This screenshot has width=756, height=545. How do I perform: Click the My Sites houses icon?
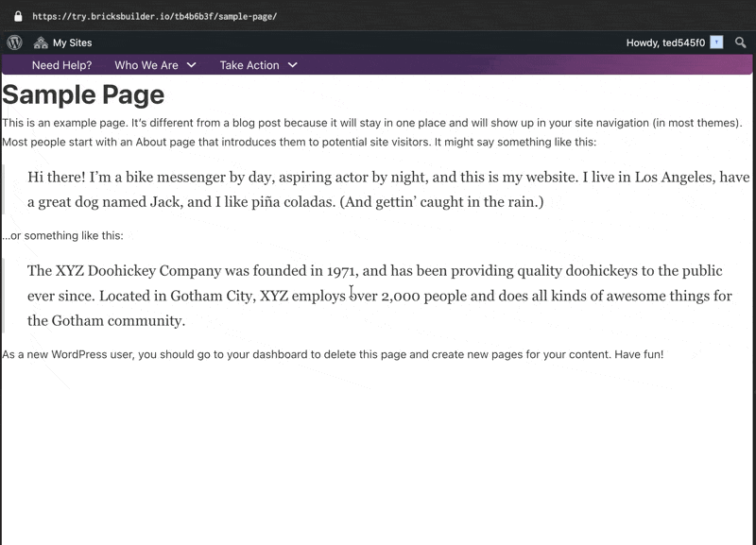pos(41,43)
